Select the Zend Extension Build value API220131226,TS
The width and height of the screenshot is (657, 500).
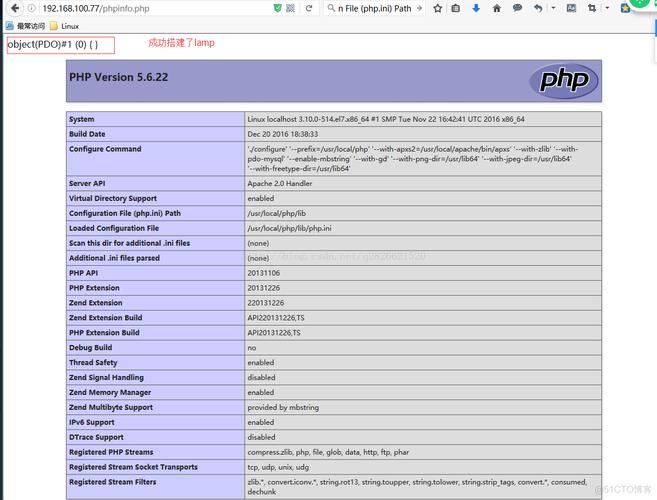[x=276, y=318]
